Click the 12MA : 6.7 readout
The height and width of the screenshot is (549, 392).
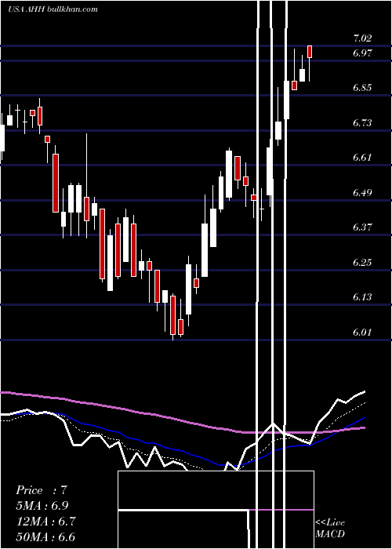(45, 522)
